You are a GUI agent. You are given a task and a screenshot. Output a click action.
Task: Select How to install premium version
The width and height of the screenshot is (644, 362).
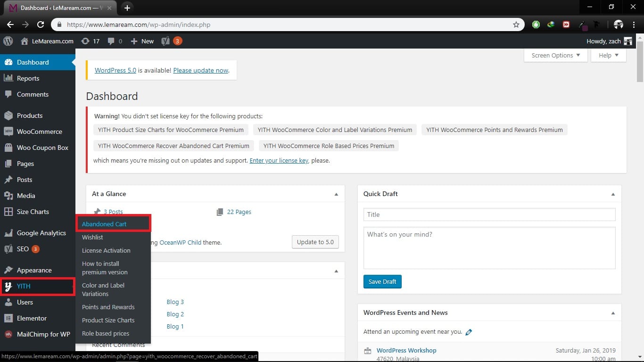pos(113,268)
